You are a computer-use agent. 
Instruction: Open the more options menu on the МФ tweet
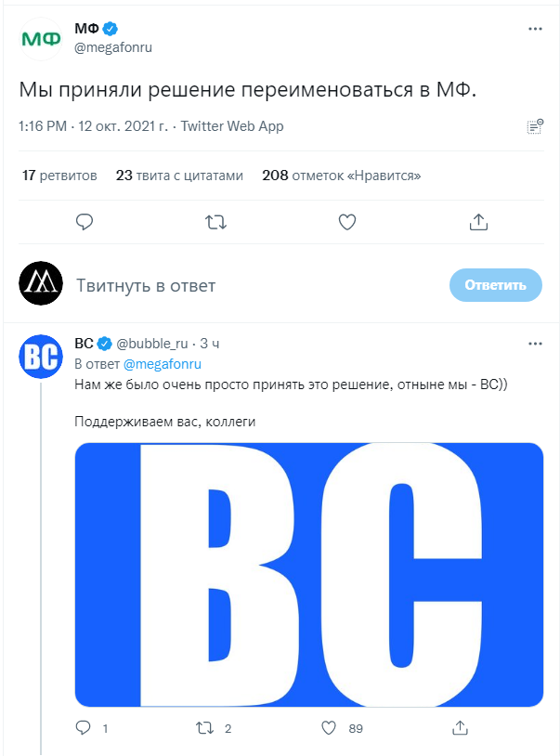535,30
